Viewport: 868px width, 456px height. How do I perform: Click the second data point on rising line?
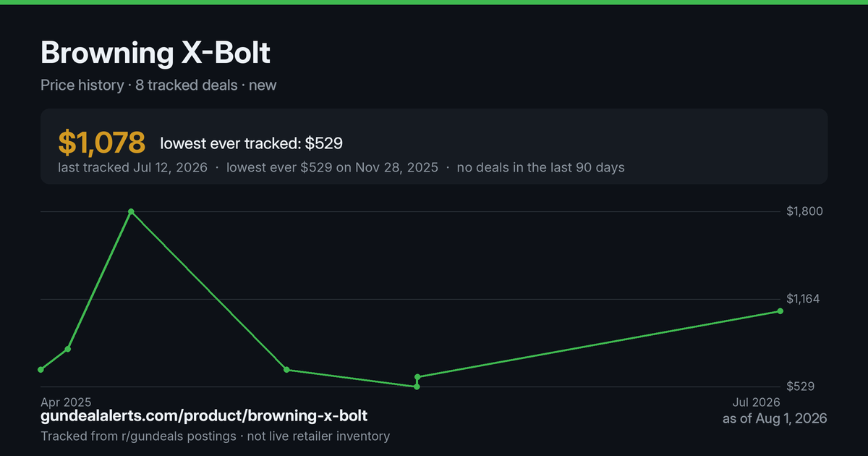click(x=68, y=349)
